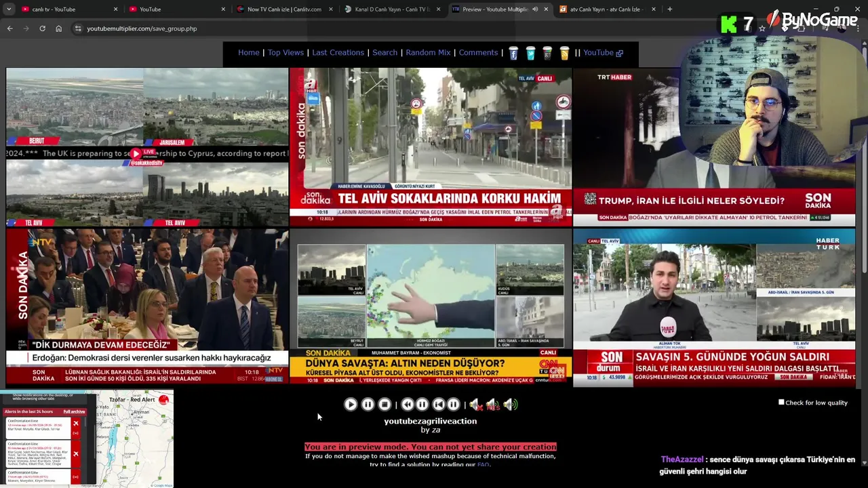Click 'Alerts in the last 24 hours' header

tap(28, 411)
